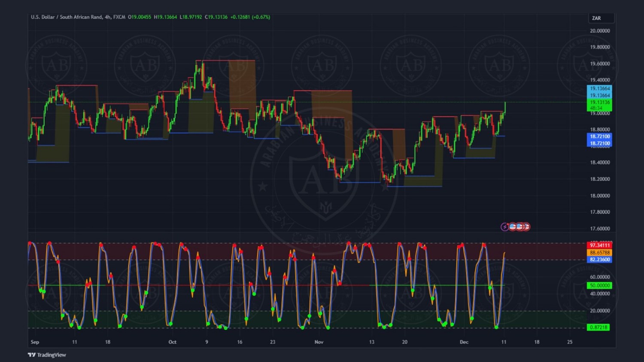Select the high value H19.13664 in legend
This screenshot has width=644, height=362.
click(x=165, y=17)
